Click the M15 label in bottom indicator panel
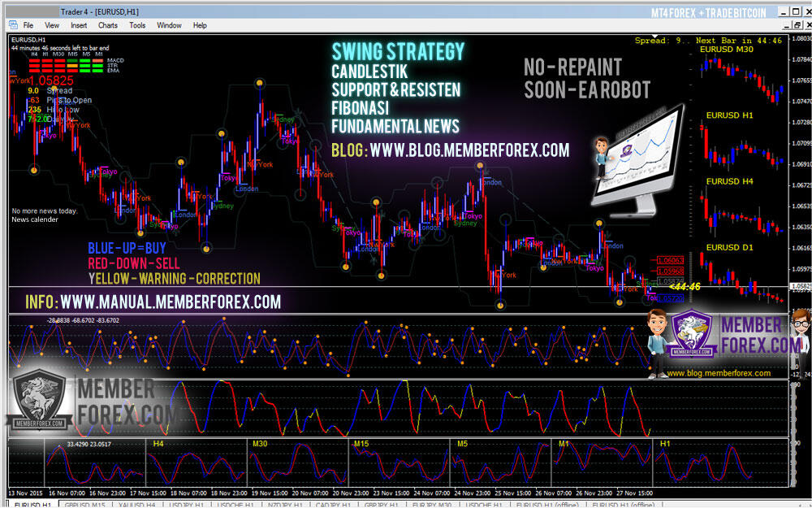 [x=361, y=445]
